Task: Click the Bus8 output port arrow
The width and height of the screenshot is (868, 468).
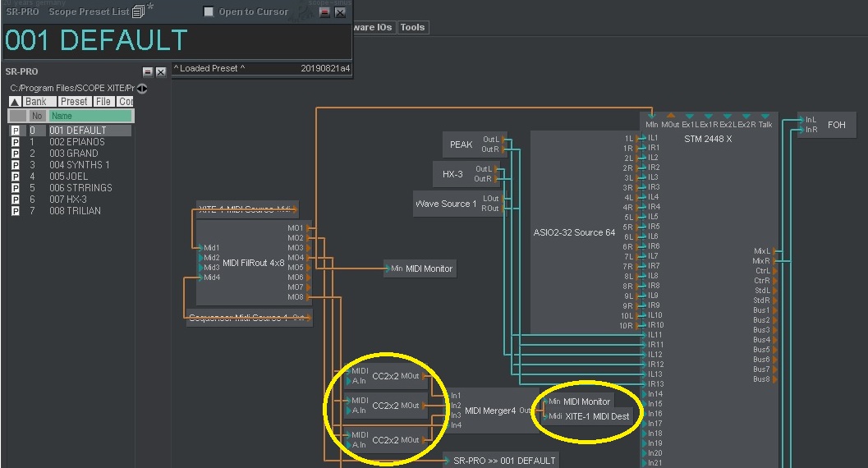Action: coord(774,379)
